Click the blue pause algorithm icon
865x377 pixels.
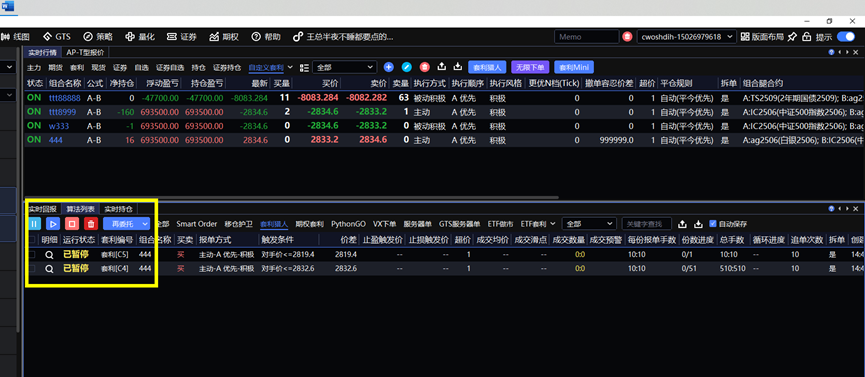(34, 224)
